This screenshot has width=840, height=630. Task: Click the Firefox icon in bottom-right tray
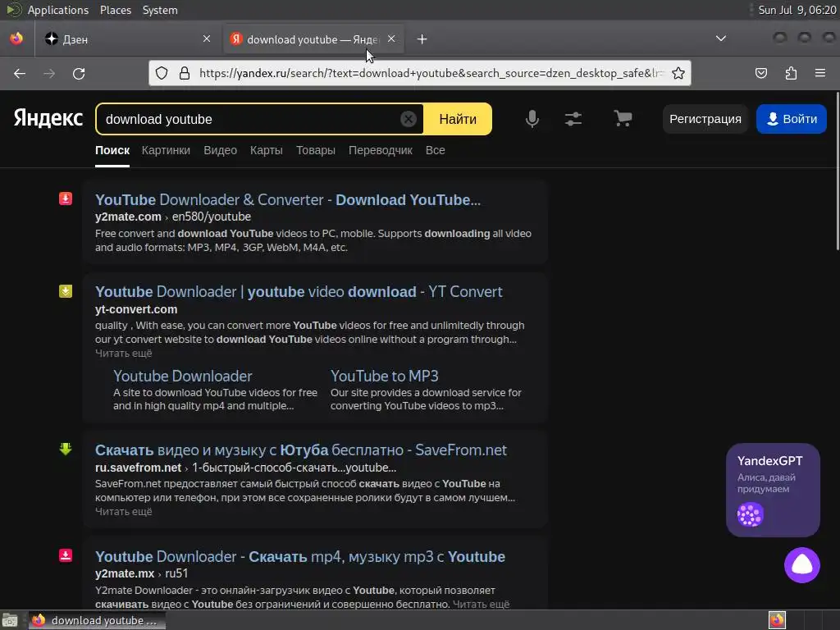[777, 620]
